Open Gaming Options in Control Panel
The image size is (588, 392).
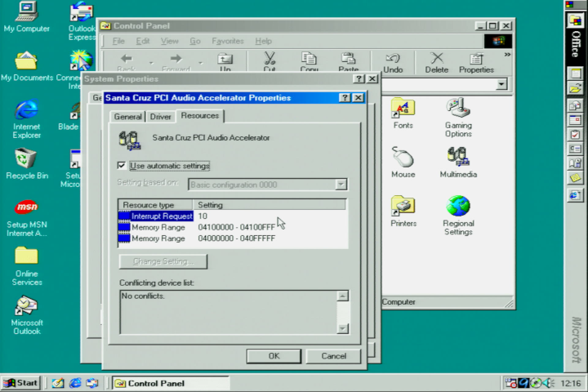point(458,117)
